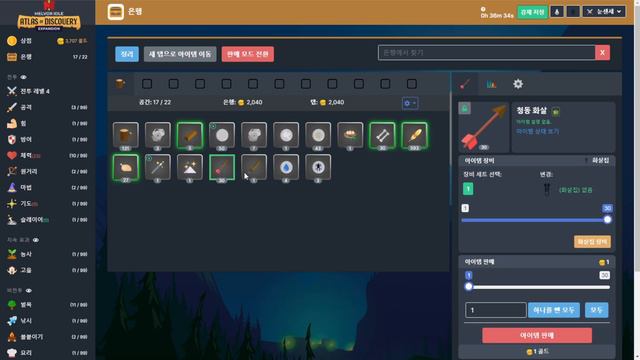Select the raw chicken item with count 27

(x=126, y=167)
